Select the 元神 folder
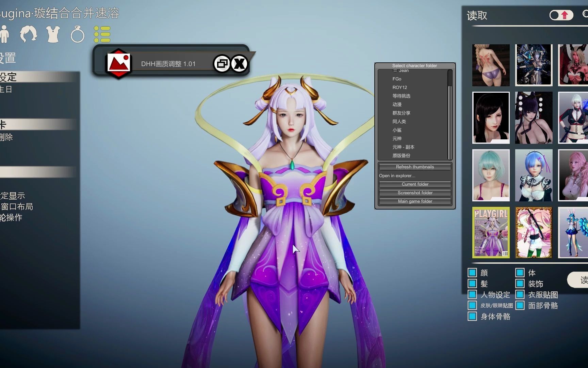 pos(397,138)
